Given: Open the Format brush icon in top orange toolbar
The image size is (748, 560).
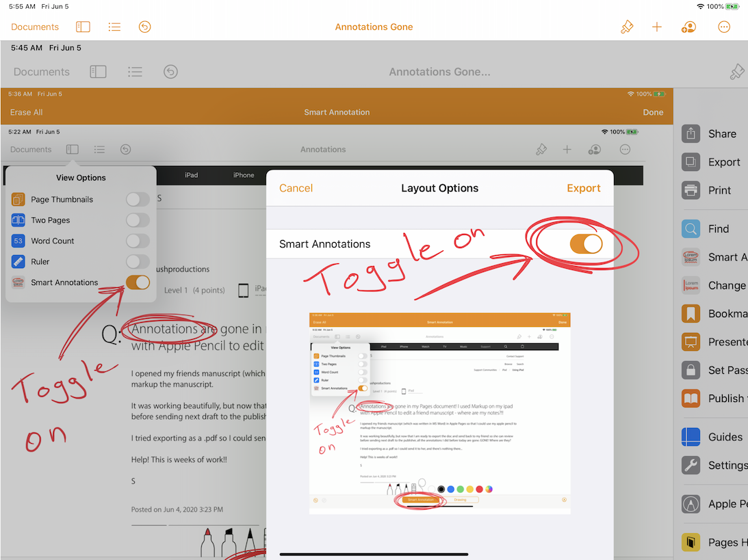Looking at the screenshot, I should point(627,27).
